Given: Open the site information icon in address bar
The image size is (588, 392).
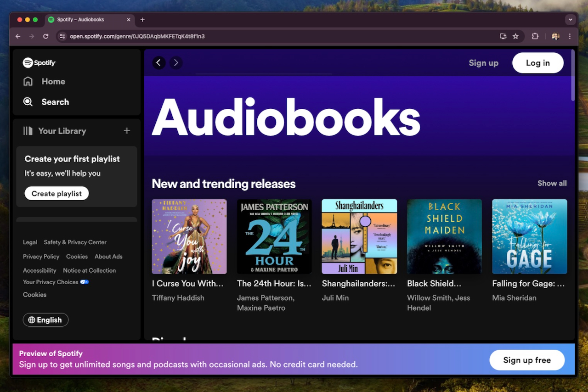Looking at the screenshot, I should (x=62, y=36).
